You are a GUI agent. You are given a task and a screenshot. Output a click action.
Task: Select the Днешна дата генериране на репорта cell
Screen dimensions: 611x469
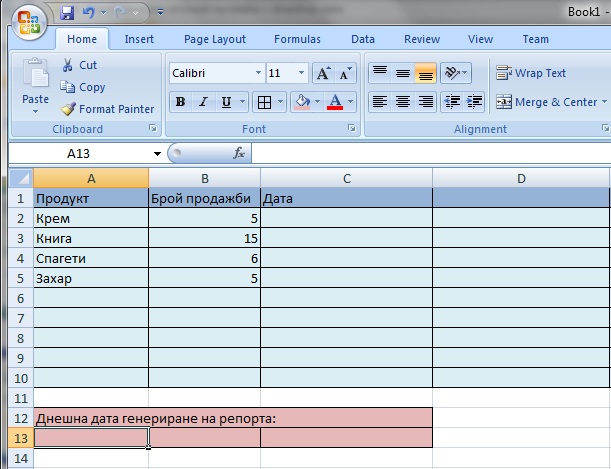click(233, 418)
